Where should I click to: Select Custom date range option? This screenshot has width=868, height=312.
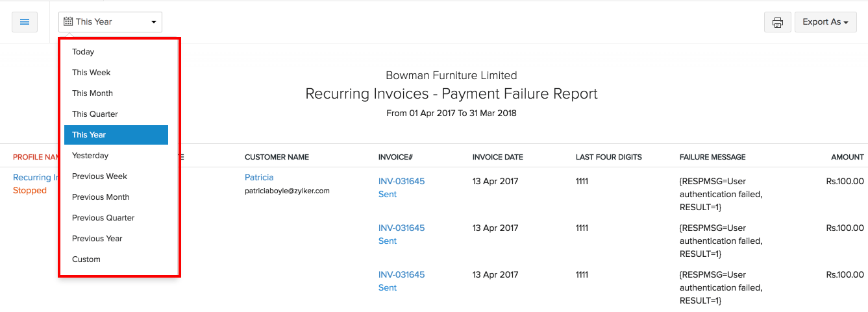click(86, 259)
